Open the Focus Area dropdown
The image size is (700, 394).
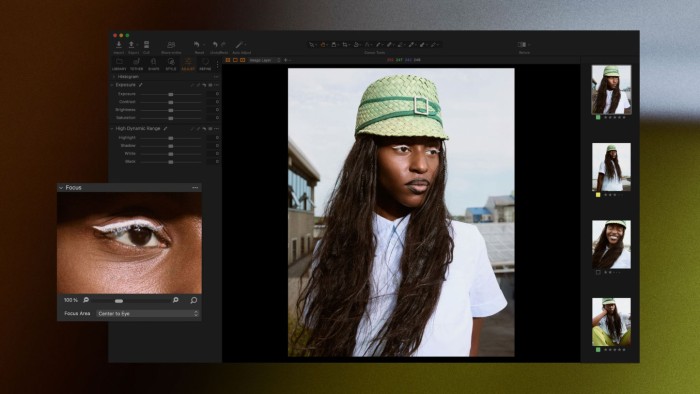click(x=148, y=314)
